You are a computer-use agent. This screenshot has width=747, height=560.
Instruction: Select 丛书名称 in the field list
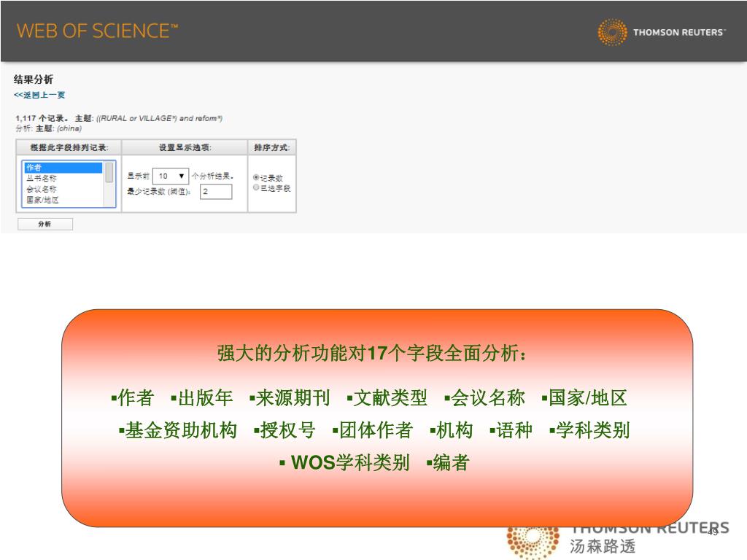[x=63, y=178]
